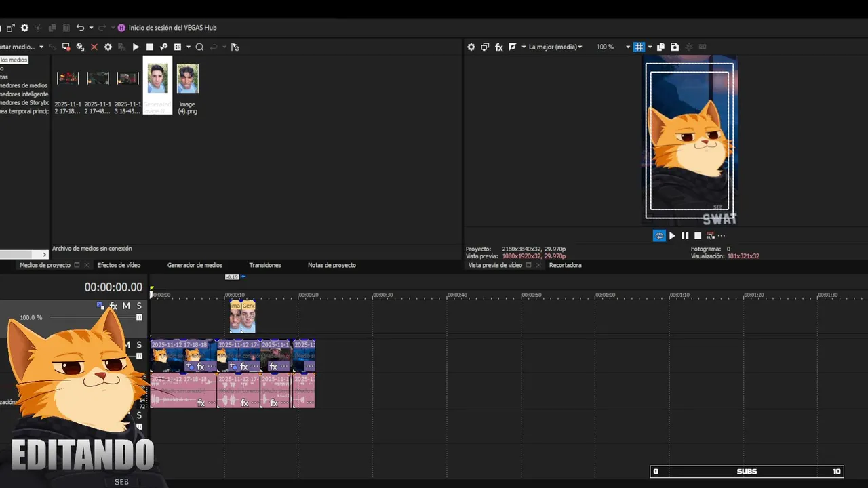Click the flag filter icon in Project Media
The image size is (868, 488).
tap(235, 47)
